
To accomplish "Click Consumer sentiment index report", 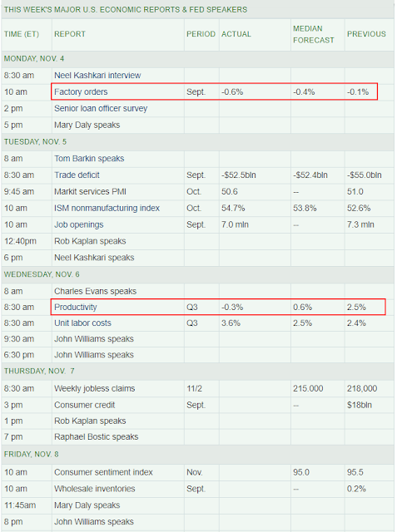I will (x=103, y=472).
